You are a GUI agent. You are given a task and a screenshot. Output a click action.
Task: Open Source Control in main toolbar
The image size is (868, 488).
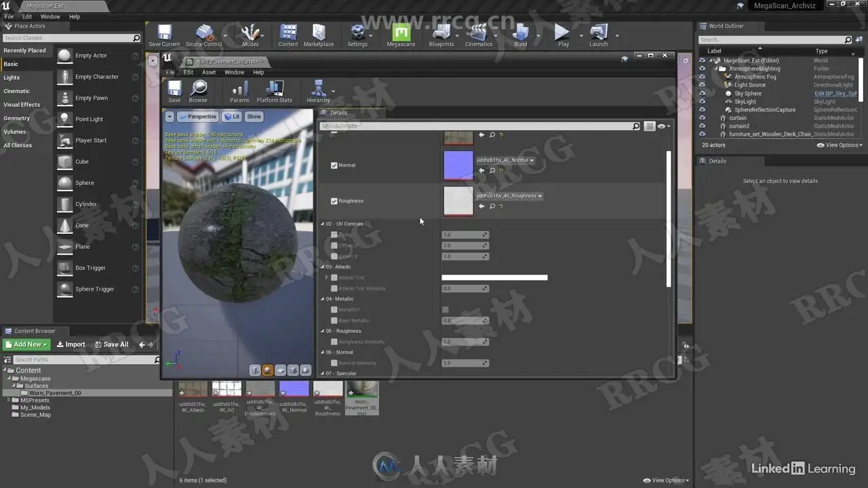(203, 36)
